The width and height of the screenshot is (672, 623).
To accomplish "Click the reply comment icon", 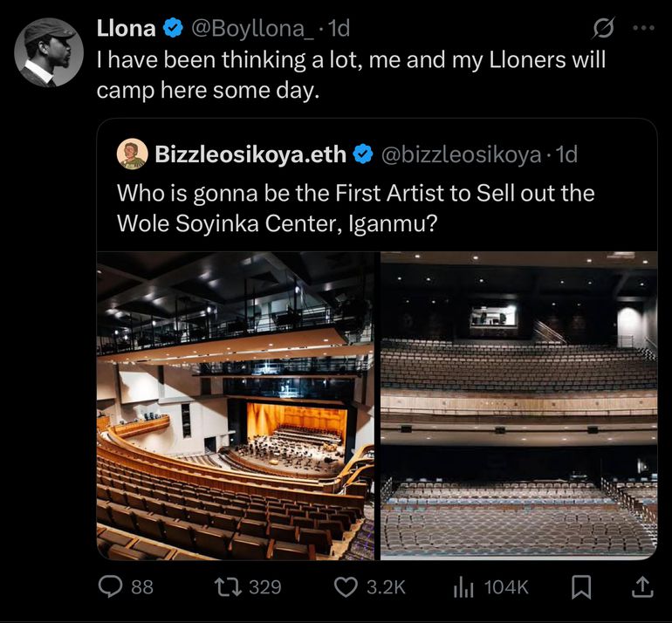I will point(111,587).
